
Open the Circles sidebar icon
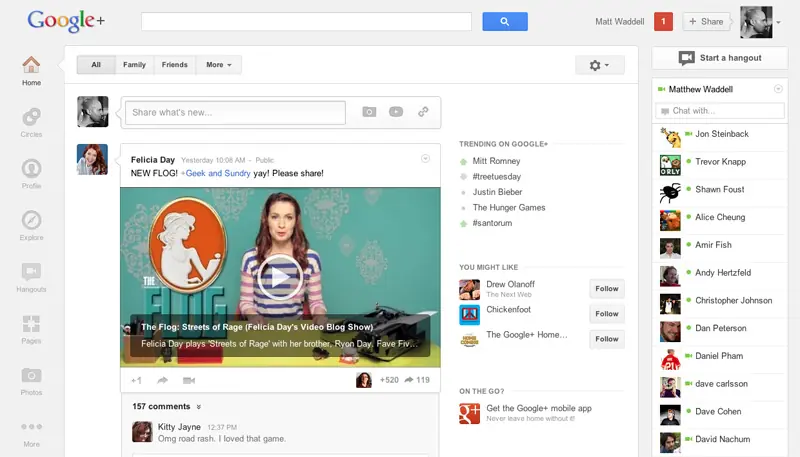point(31,117)
